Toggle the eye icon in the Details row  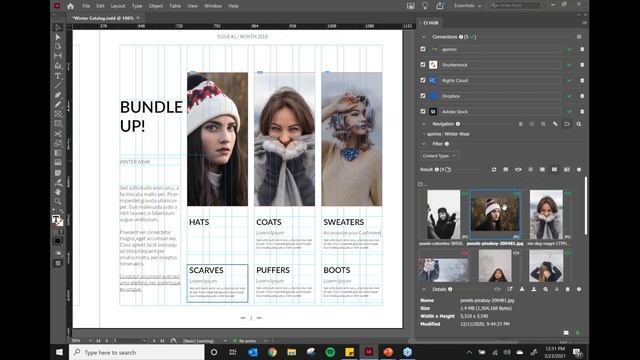[497, 289]
